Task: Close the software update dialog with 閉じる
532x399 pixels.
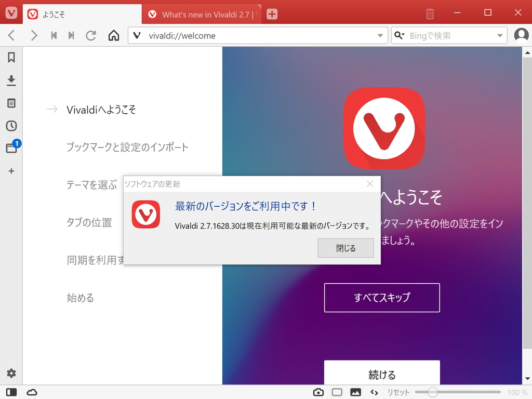Action: point(345,248)
